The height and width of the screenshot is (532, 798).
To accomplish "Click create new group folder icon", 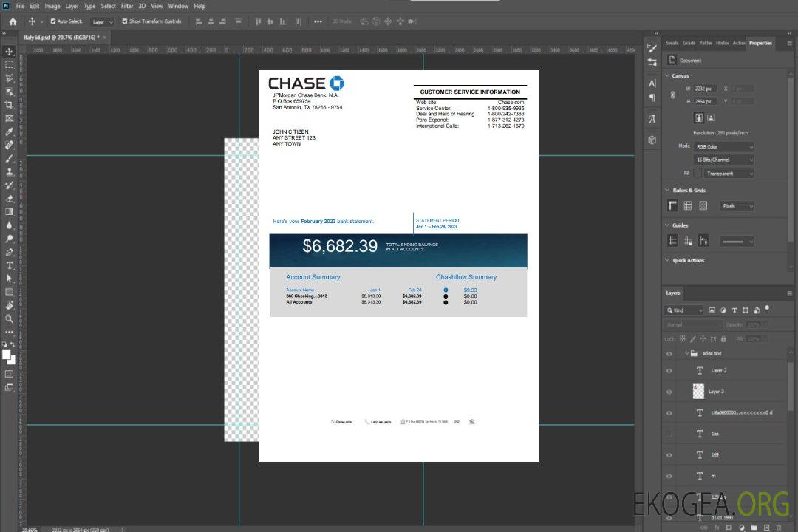I will 754,528.
